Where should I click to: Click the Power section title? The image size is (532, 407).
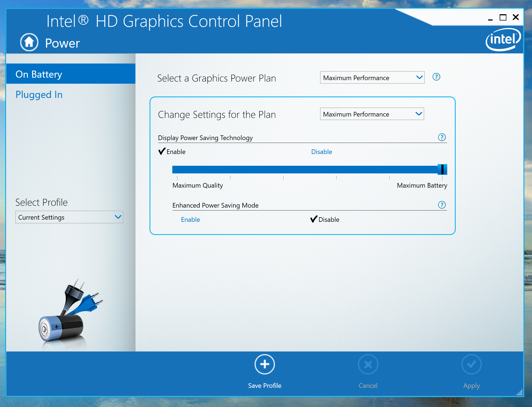click(62, 43)
